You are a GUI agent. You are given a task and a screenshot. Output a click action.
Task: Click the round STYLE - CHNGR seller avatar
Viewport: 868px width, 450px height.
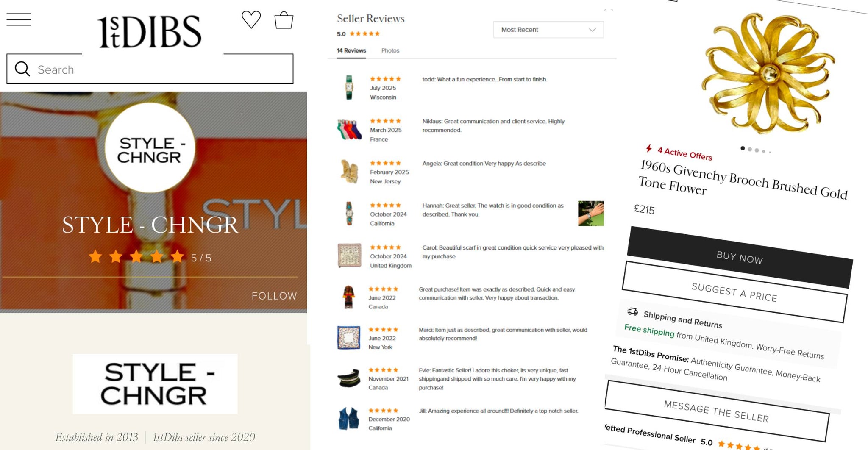[150, 147]
